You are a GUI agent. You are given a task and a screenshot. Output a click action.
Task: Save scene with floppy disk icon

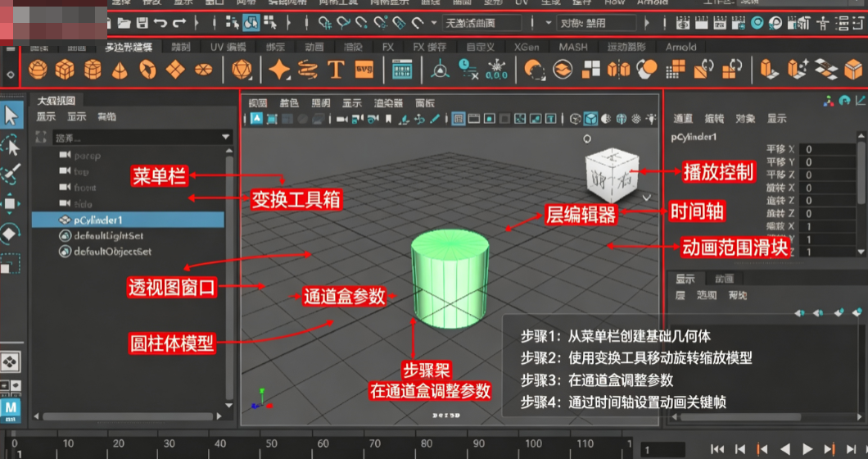pos(142,23)
